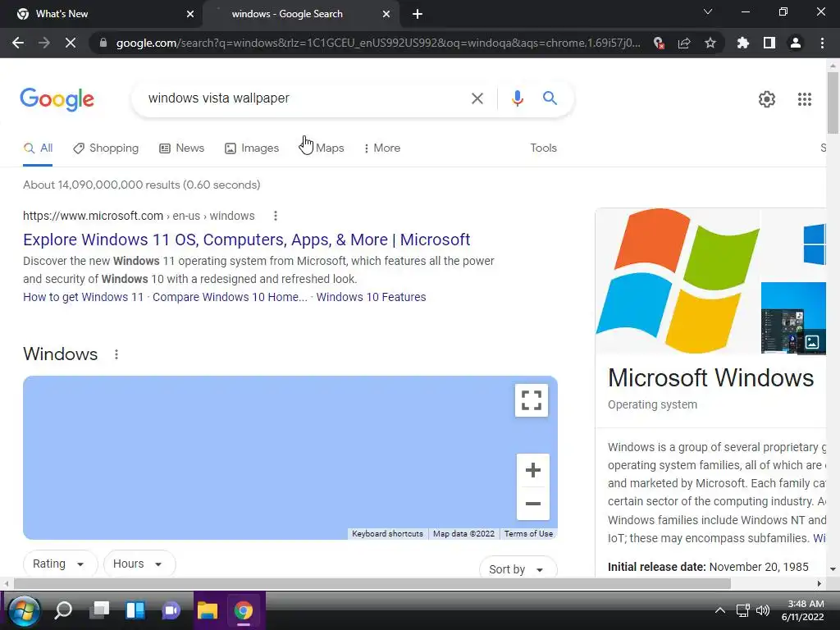
Task: Open the Windows Start button
Action: point(24,610)
